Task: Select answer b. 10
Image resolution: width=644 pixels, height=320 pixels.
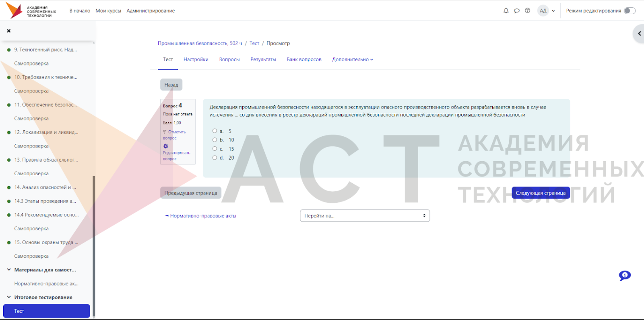Action: 215,140
